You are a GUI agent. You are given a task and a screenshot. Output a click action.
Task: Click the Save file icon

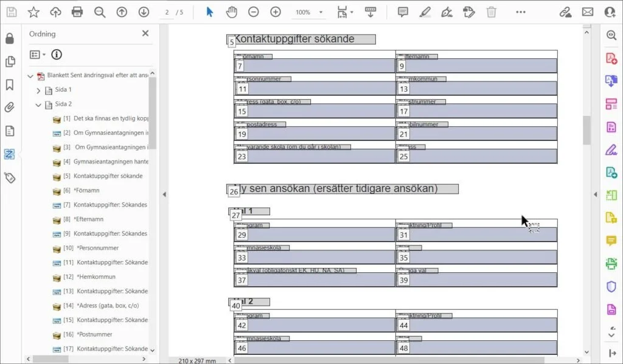click(12, 12)
